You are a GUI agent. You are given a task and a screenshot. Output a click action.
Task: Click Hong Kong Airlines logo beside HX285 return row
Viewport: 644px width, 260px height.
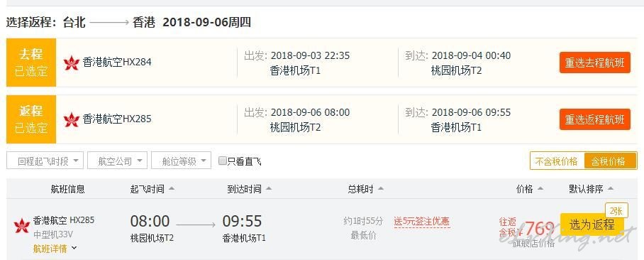pos(72,120)
